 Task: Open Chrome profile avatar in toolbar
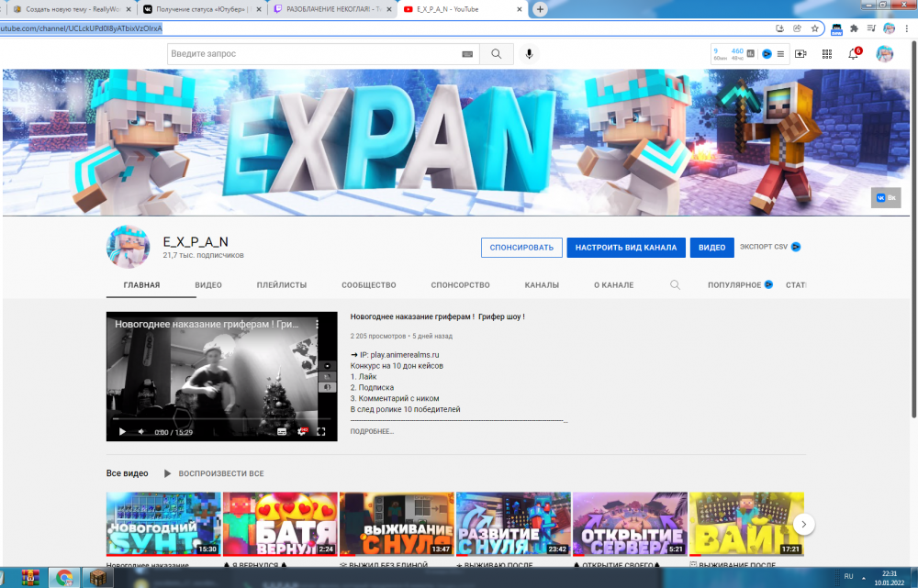coord(890,28)
